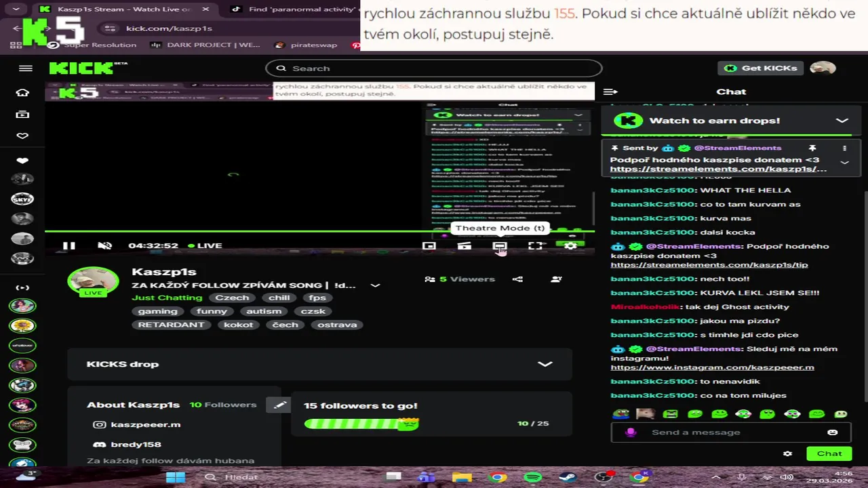Open bredy158 Discord link
Screen dimensions: 868x488
click(127, 445)
